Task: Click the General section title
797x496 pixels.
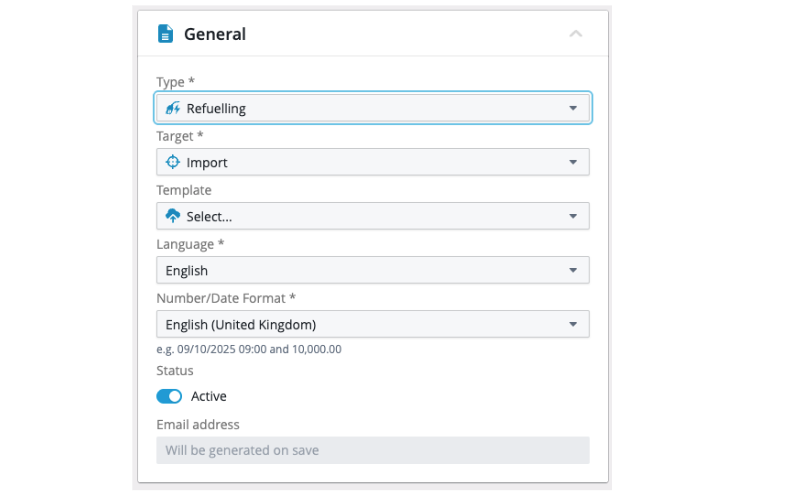Action: click(x=215, y=34)
